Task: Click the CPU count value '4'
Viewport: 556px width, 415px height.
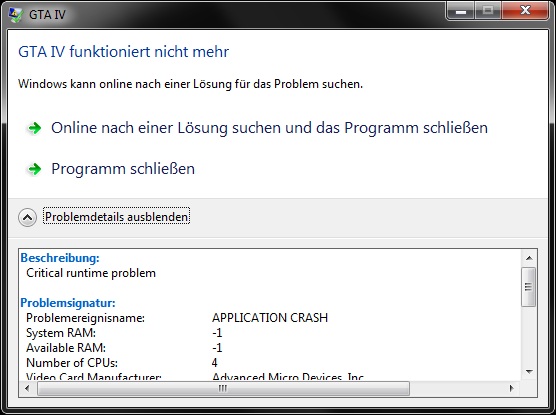Action: [215, 363]
